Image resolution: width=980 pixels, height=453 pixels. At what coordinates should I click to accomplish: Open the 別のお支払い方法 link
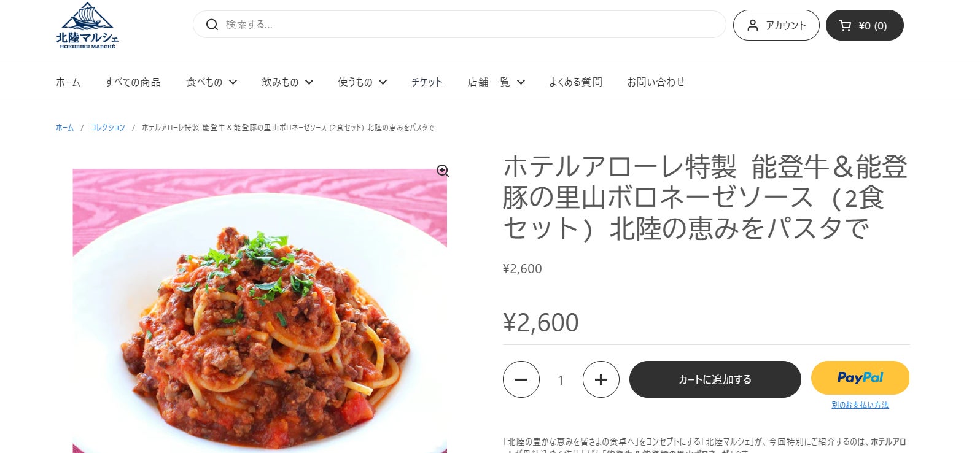(860, 405)
